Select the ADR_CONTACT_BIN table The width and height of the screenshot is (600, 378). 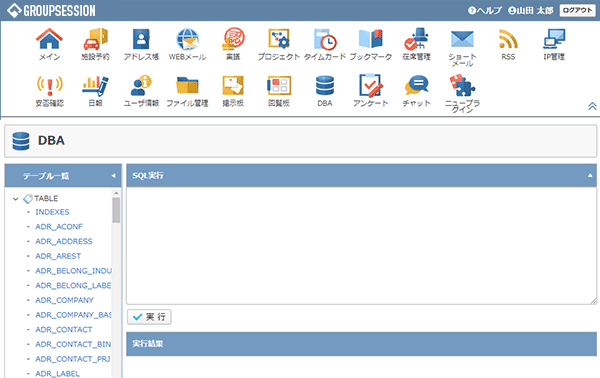pyautogui.click(x=73, y=344)
